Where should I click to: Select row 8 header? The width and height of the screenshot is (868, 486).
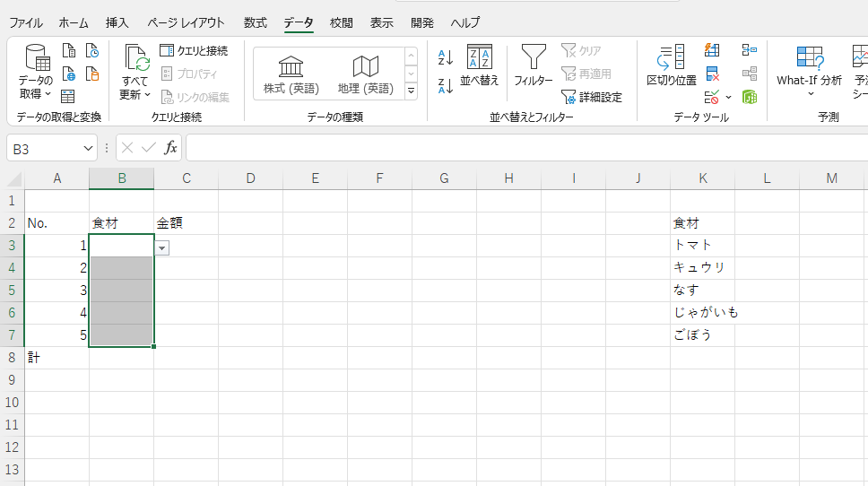[13, 358]
